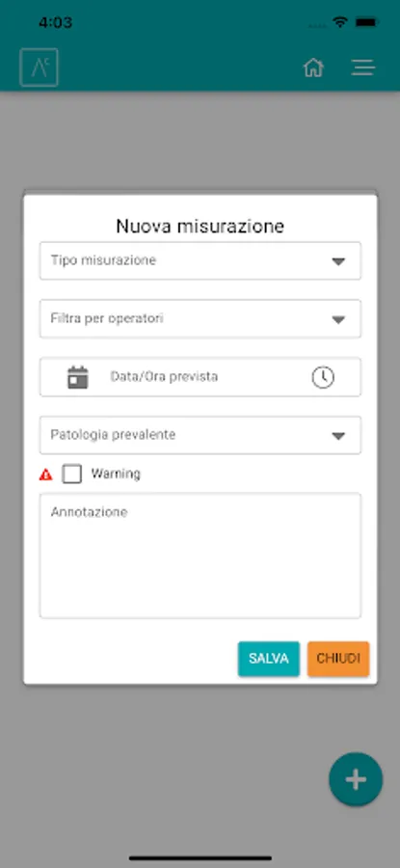Tap the floating plus add button

[356, 779]
